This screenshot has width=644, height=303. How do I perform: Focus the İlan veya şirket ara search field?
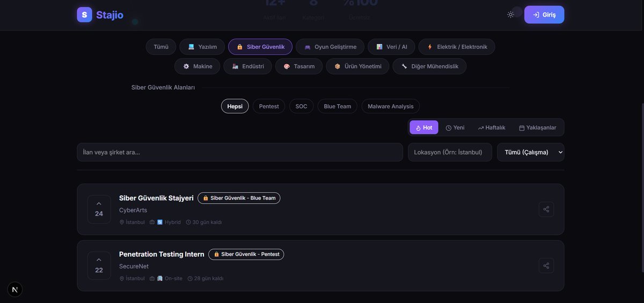(240, 152)
